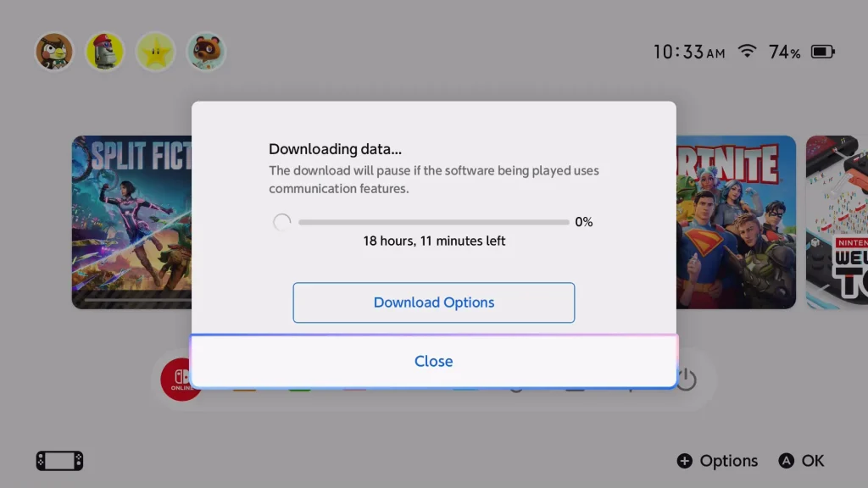Select the Mario robot user avatar
868x488 pixels.
104,52
